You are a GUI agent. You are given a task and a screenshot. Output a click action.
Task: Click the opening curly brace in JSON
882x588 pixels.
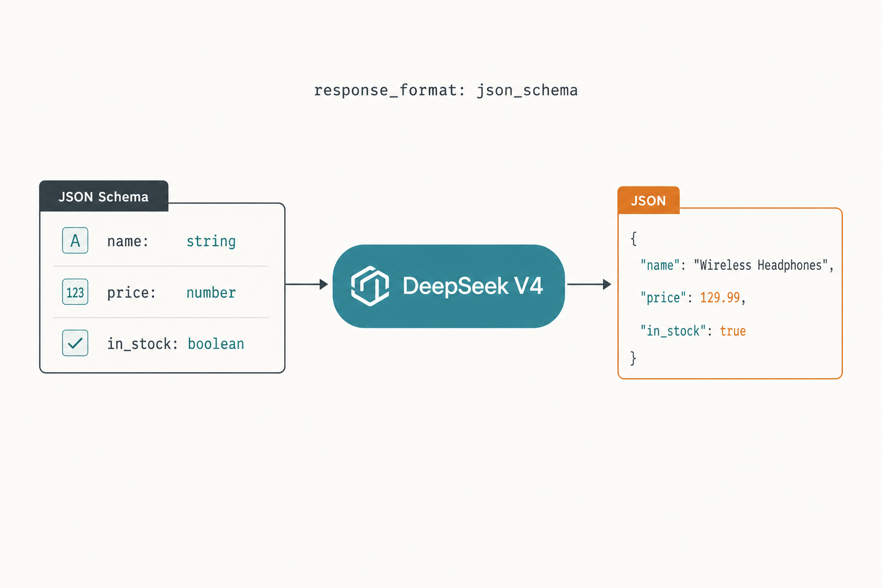pos(633,238)
